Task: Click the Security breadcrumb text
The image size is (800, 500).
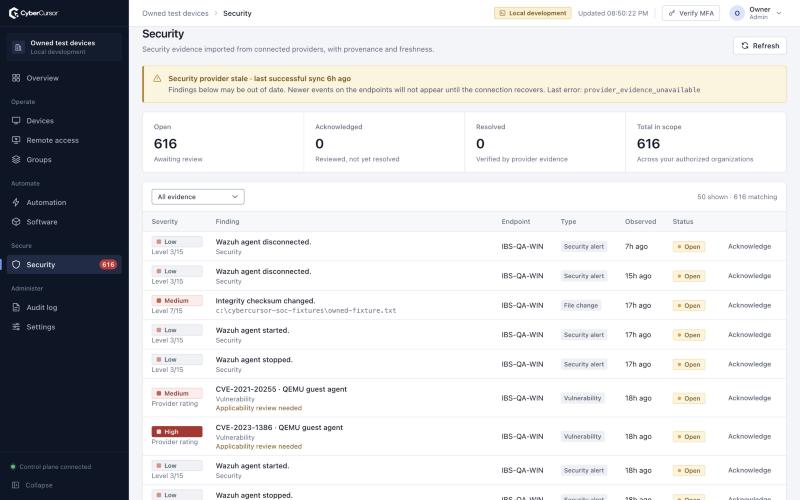Action: pos(237,13)
